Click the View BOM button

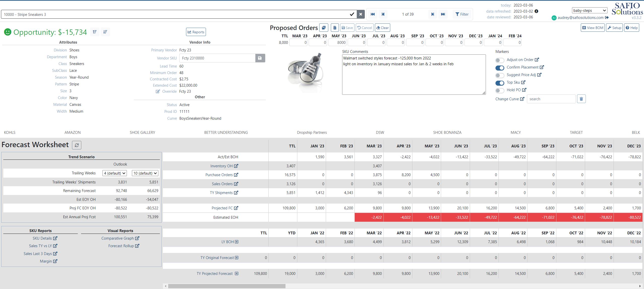(593, 27)
